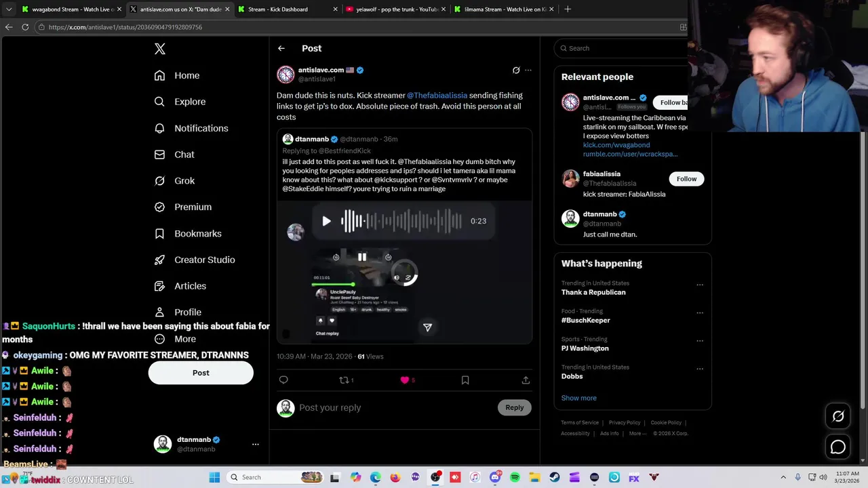Viewport: 868px width, 488px height.
Task: Open a new browser tab
Action: click(568, 9)
